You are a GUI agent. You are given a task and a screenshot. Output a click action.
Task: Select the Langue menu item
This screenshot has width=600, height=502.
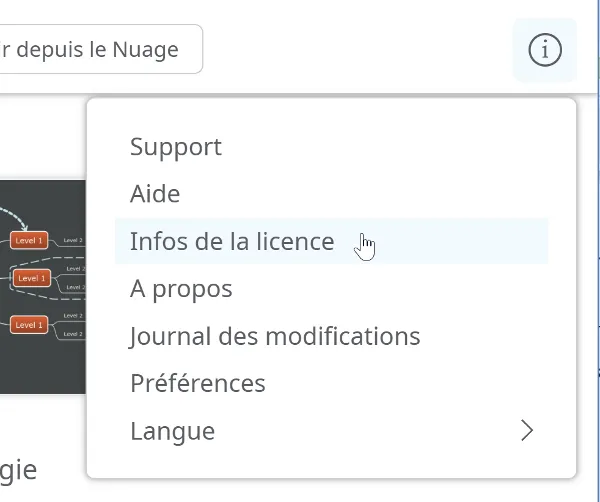click(331, 431)
